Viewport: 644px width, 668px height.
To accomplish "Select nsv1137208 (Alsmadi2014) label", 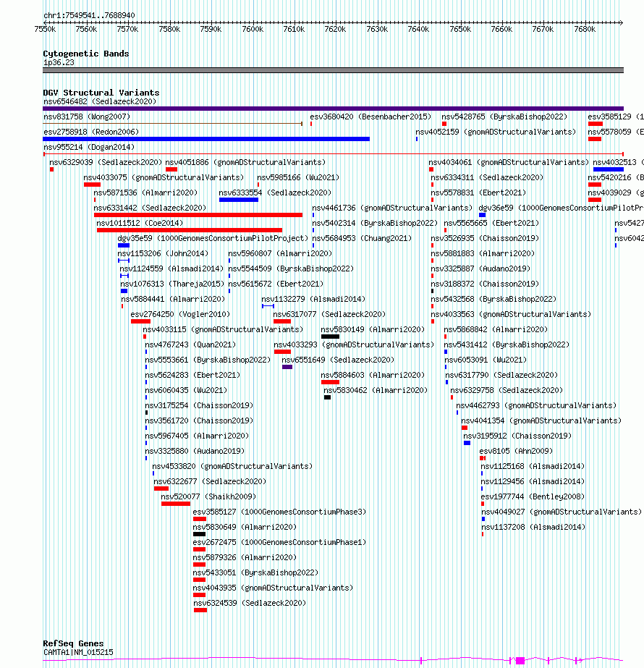I will pyautogui.click(x=533, y=528).
